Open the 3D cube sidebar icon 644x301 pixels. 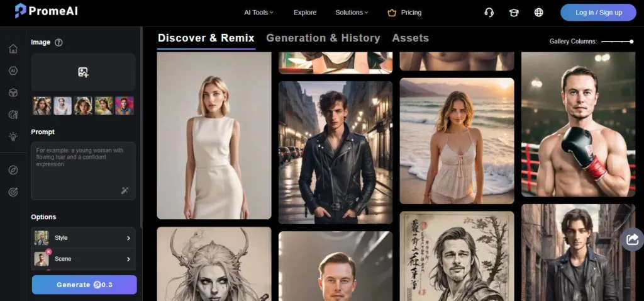point(13,93)
